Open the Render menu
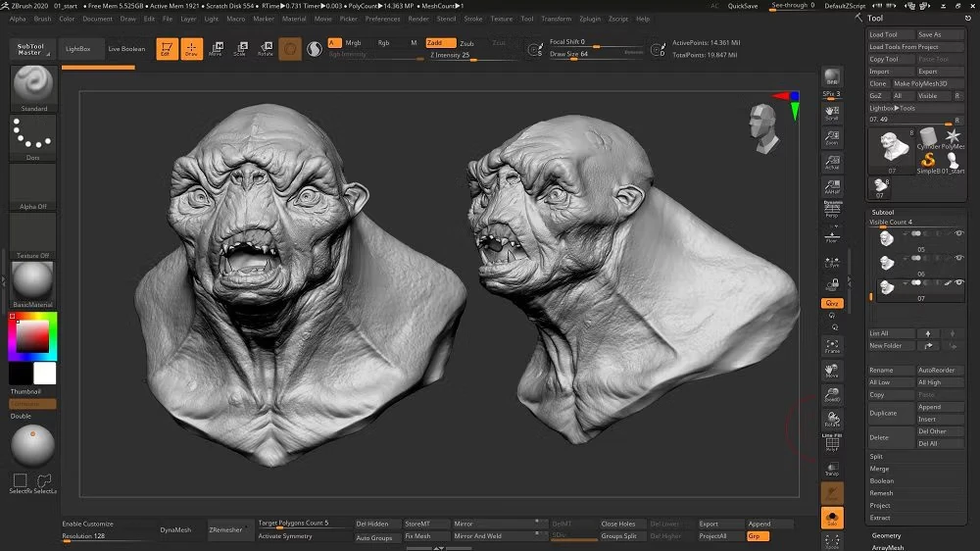980x551 pixels. point(418,19)
